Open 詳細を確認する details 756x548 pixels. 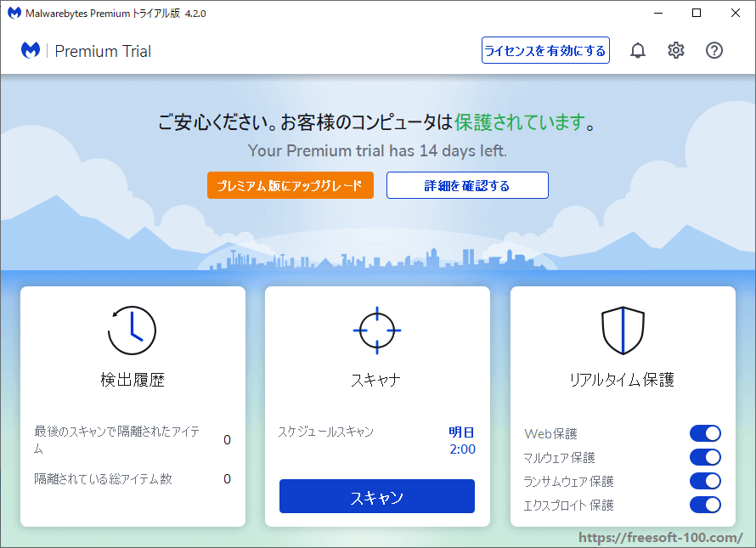click(467, 185)
